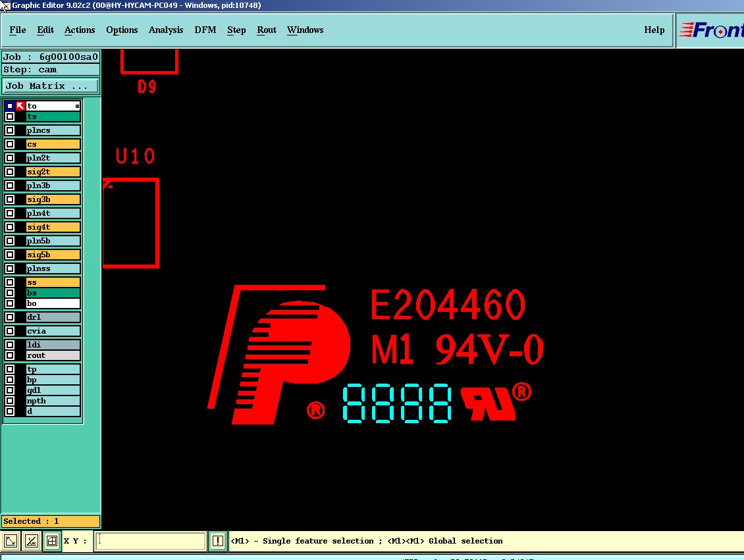Click the red arrow affected-layer icon on 'to'
Image resolution: width=744 pixels, height=560 pixels.
20,106
